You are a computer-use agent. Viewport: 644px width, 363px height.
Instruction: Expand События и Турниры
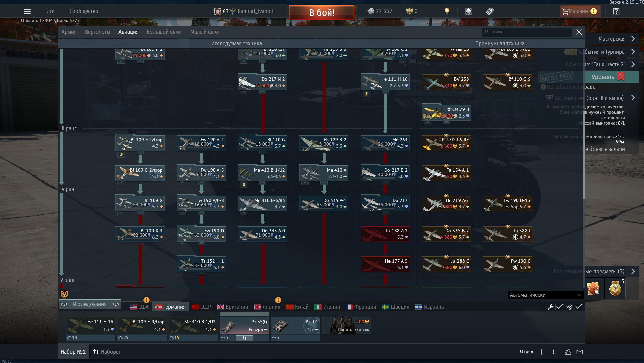[633, 52]
